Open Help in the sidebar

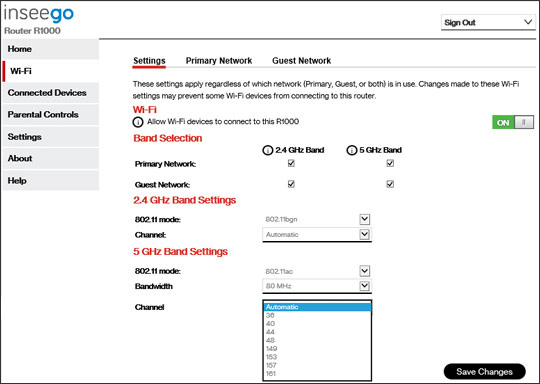[51, 180]
